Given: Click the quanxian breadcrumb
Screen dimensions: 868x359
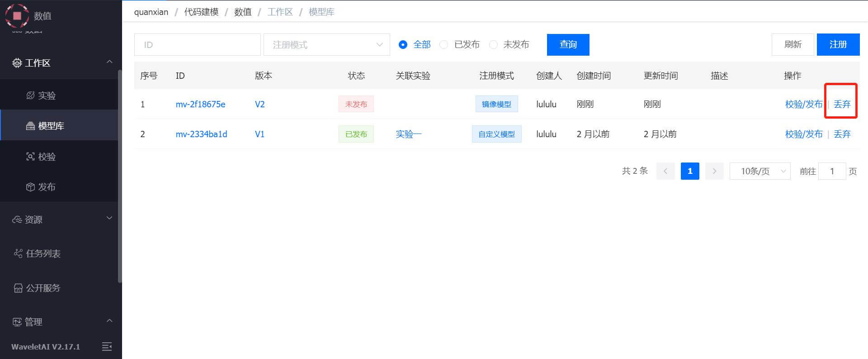Looking at the screenshot, I should pos(151,12).
